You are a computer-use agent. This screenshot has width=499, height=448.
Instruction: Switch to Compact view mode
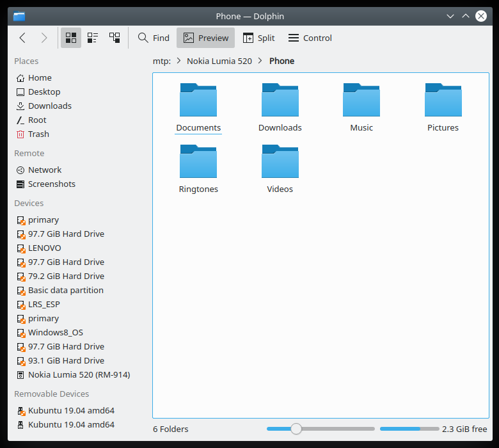(93, 38)
